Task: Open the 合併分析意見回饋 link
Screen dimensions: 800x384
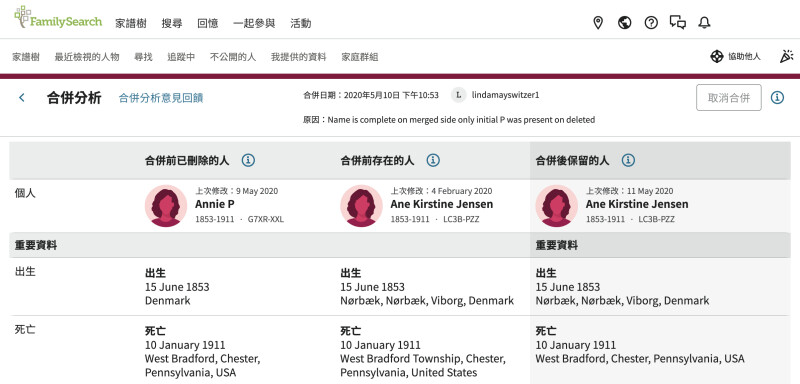Action: click(x=161, y=98)
